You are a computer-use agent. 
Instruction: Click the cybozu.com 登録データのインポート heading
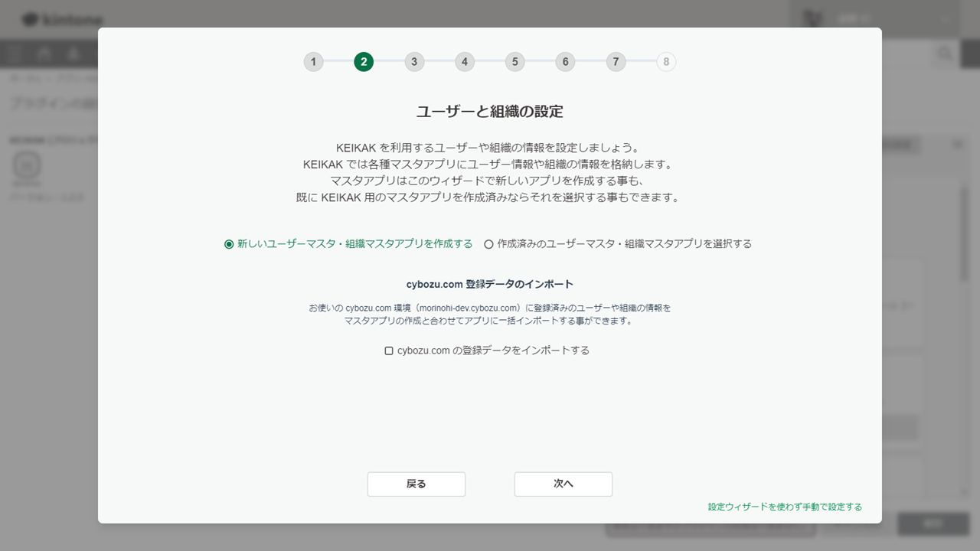tap(490, 284)
